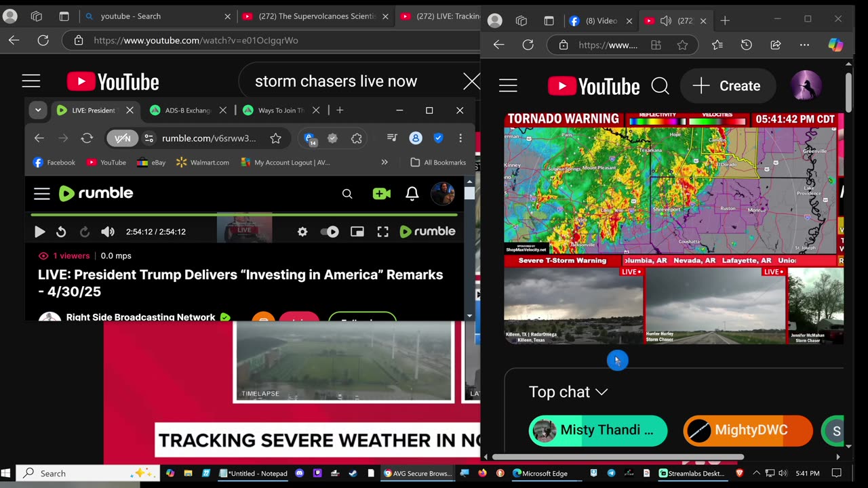
Task: Open YouTube search in right window
Action: coord(660,86)
